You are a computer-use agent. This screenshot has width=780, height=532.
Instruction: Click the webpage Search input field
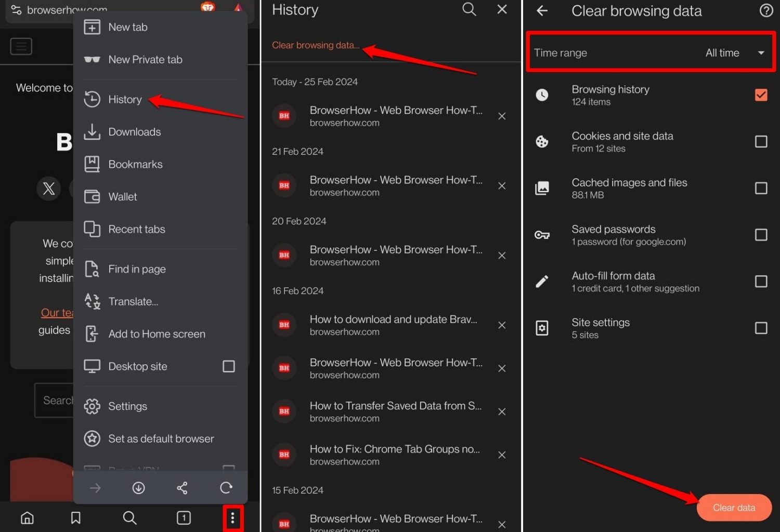tap(54, 401)
